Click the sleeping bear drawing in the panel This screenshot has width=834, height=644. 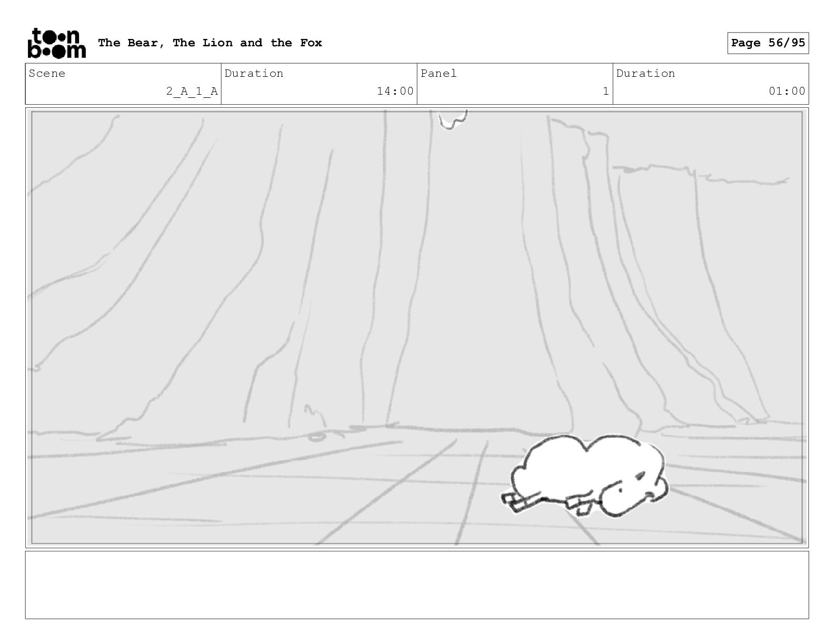tap(584, 475)
